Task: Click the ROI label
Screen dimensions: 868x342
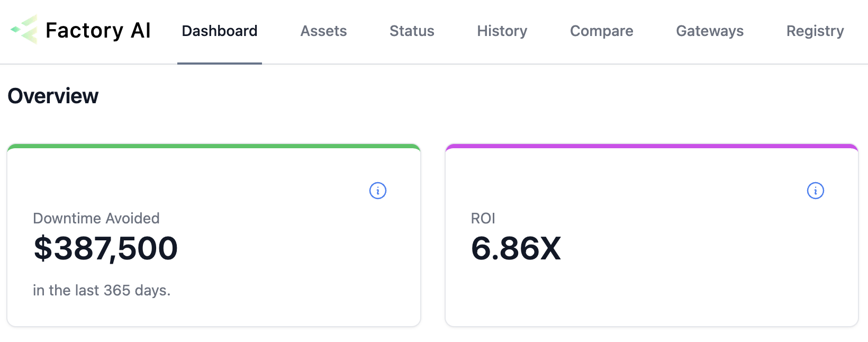Action: coord(483,218)
